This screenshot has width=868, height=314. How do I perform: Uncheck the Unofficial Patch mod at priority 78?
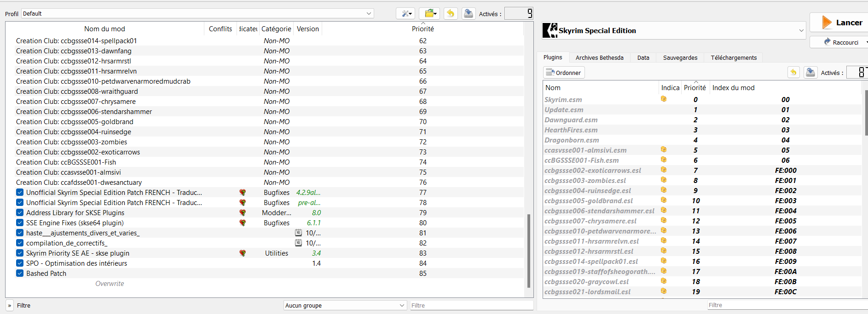[20, 203]
